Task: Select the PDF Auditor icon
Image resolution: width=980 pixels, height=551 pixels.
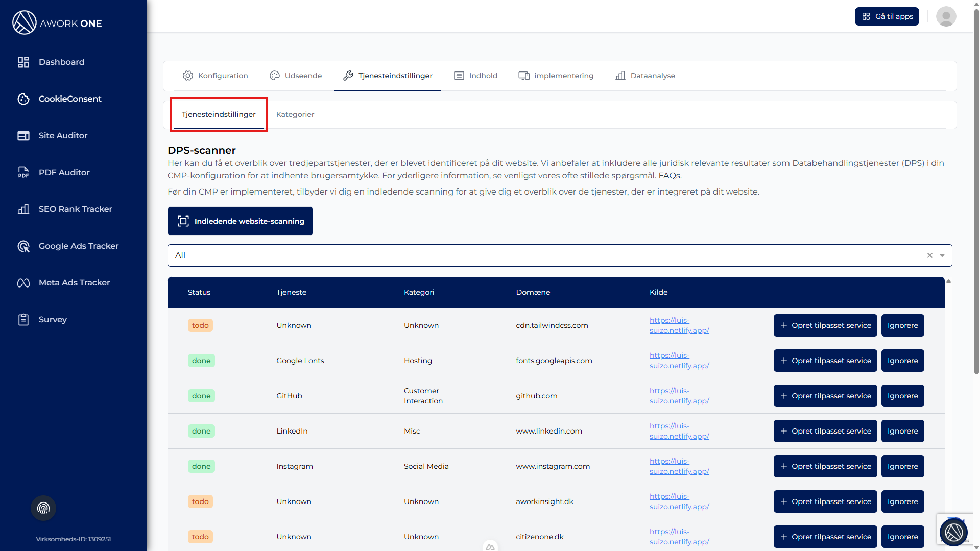Action: click(23, 173)
